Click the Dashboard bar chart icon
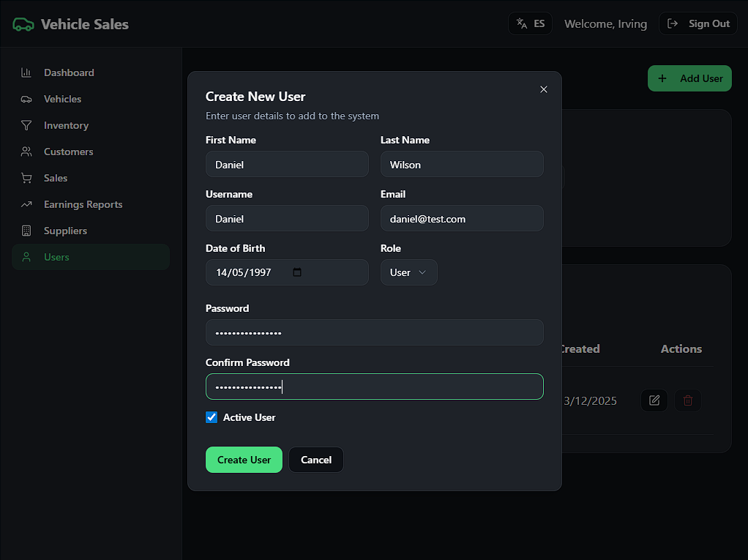 point(26,72)
